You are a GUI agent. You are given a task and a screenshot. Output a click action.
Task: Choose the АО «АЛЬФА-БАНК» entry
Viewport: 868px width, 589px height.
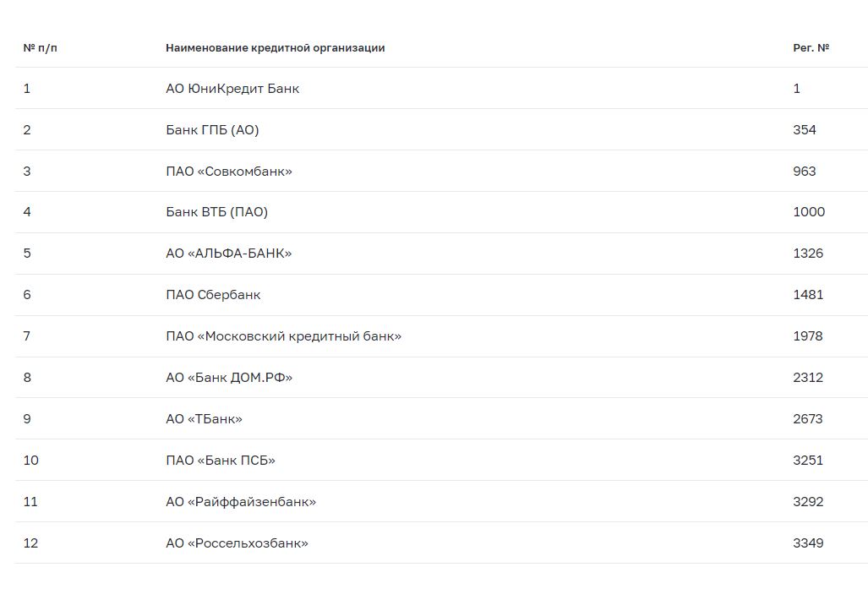[228, 254]
